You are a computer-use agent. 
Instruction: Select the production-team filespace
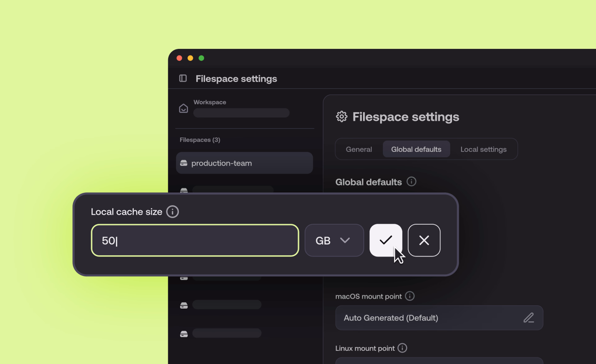(244, 163)
